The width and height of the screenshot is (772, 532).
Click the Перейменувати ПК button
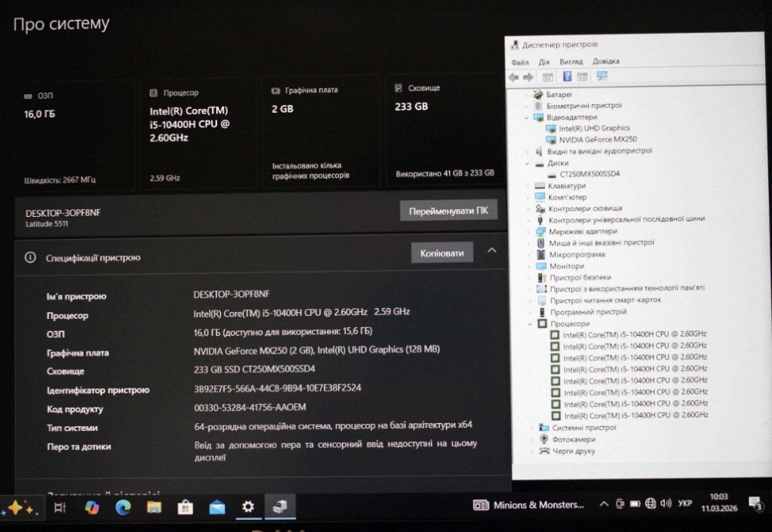click(x=448, y=209)
